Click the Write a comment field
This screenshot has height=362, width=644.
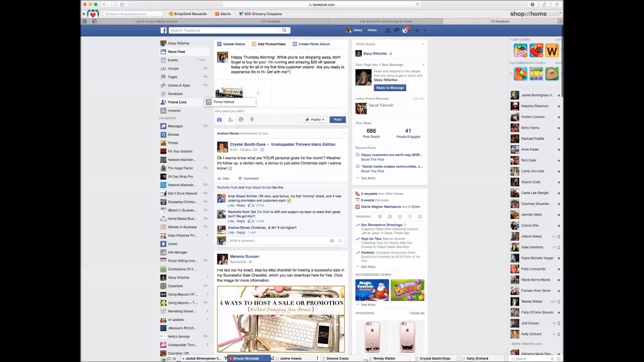[x=278, y=241]
